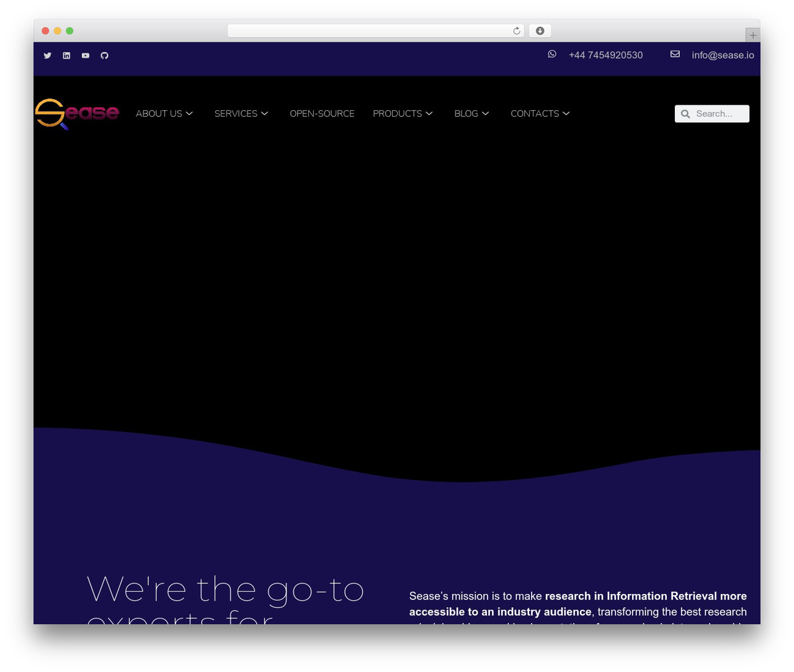The image size is (794, 672).
Task: Call the number +44 7454920530
Action: 605,55
